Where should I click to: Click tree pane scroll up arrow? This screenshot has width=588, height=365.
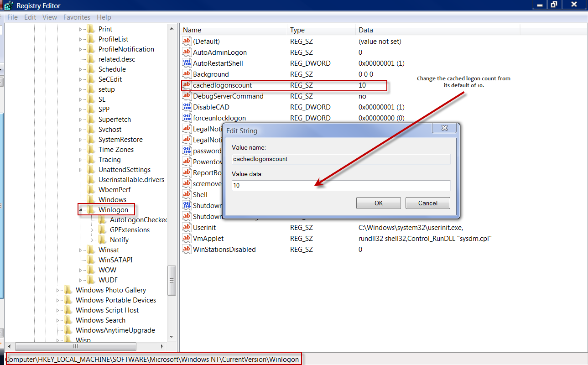click(x=172, y=28)
